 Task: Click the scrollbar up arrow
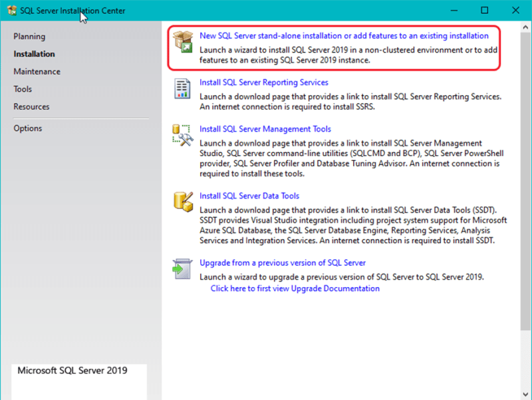pyautogui.click(x=525, y=27)
